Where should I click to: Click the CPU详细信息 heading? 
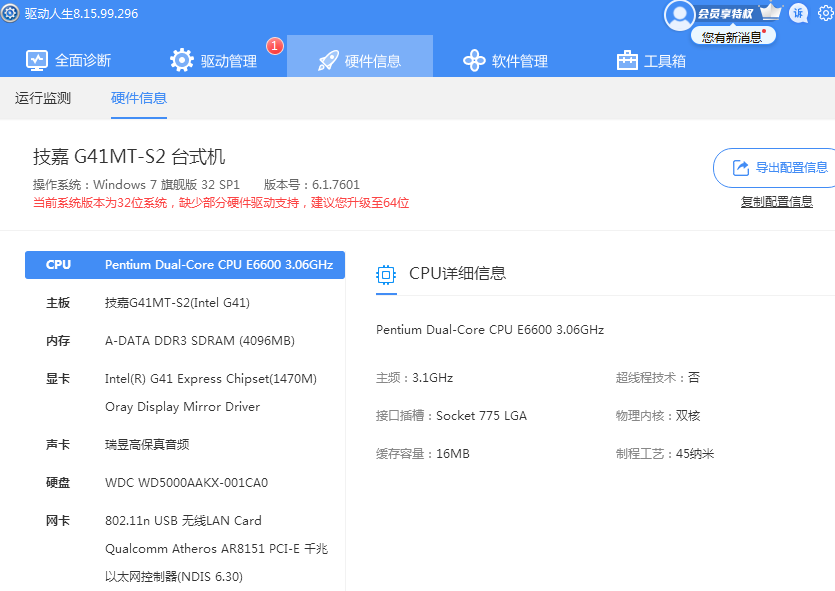click(457, 273)
